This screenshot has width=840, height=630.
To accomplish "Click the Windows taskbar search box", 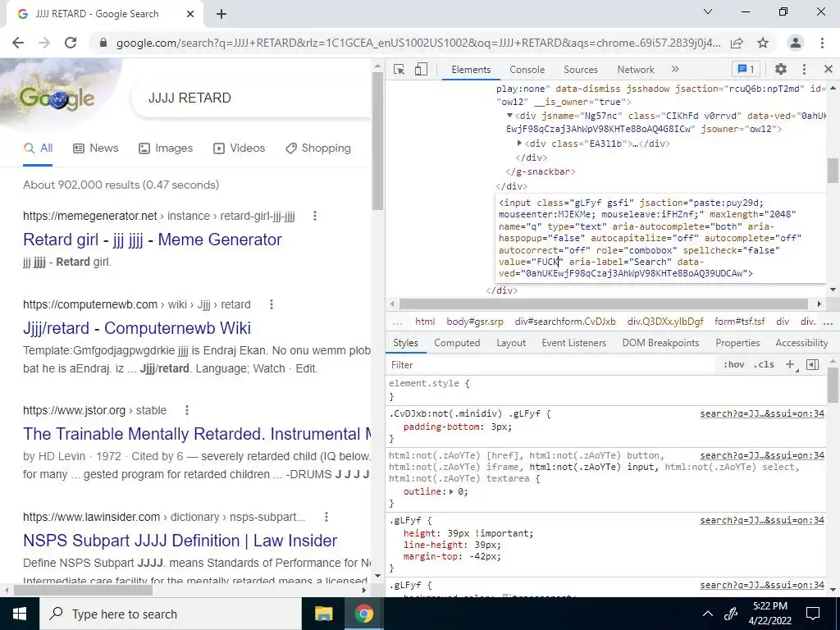I will click(x=171, y=614).
